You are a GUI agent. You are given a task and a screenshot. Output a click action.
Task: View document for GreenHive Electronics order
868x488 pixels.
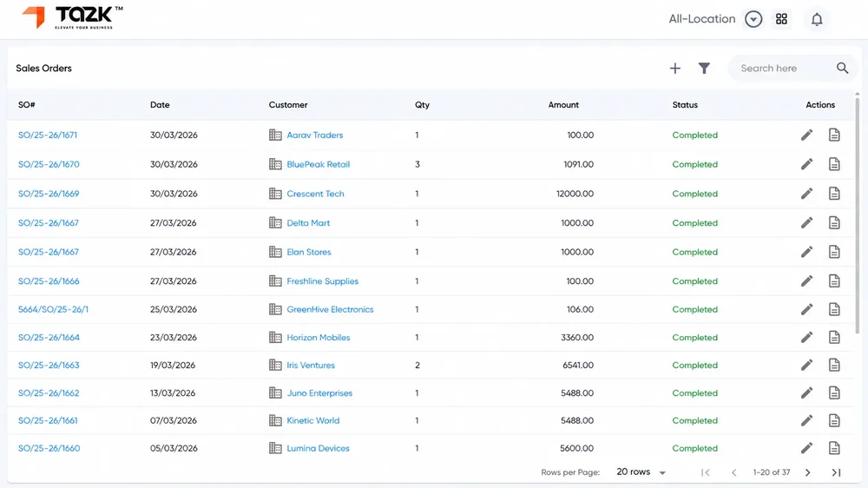click(x=833, y=309)
